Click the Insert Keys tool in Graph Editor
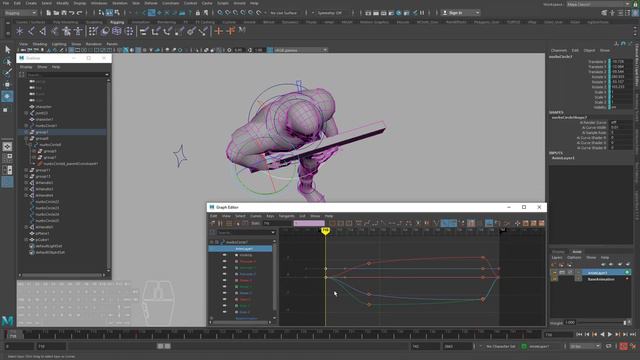Screen dimensions: 640x360 tap(221, 223)
